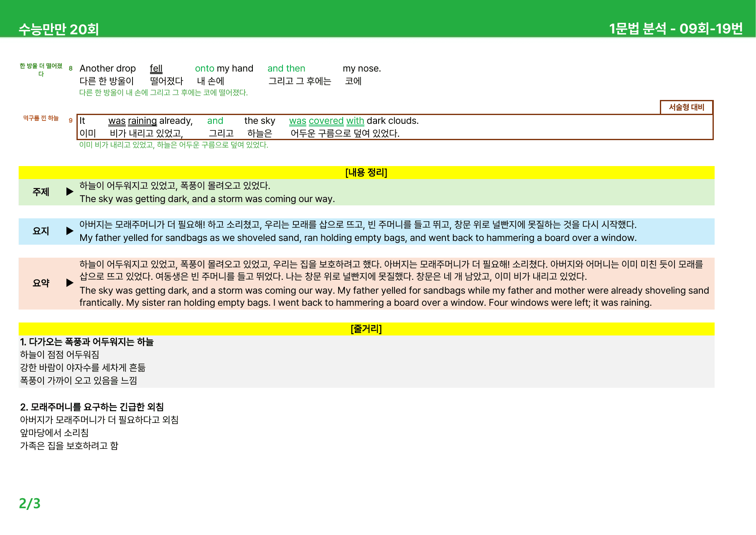Viewport: 756px width, 535px height.
Task: Click the line 폭풍이 가까이 오고 있음을 느낌
Action: click(x=79, y=380)
